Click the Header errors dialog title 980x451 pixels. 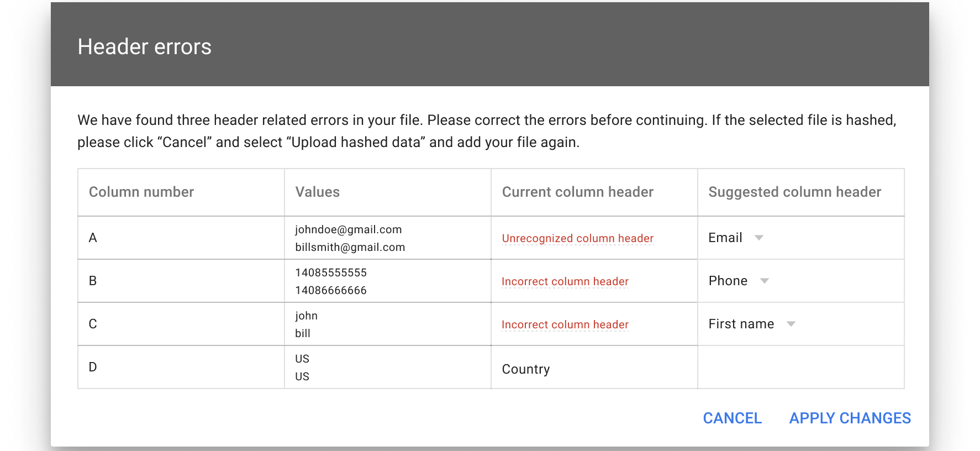(x=144, y=47)
